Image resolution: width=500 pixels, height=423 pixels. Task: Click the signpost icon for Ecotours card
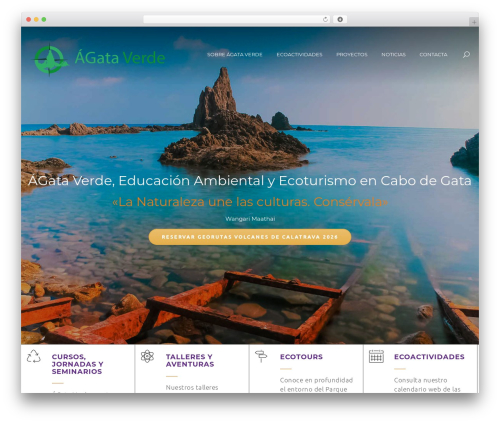[261, 356]
